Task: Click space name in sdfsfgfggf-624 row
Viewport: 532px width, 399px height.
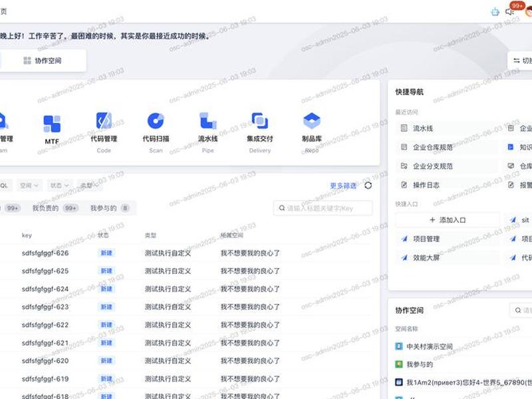Action: (x=251, y=289)
